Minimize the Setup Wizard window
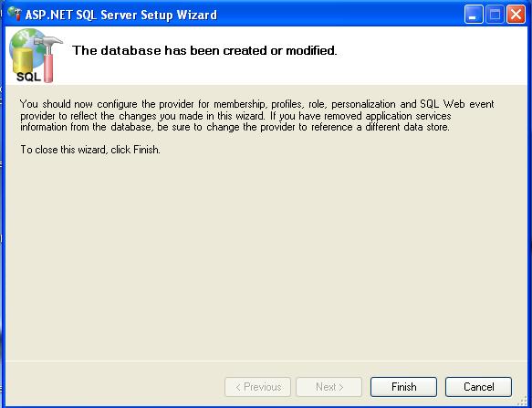This screenshot has width=532, height=408. pyautogui.click(x=474, y=15)
